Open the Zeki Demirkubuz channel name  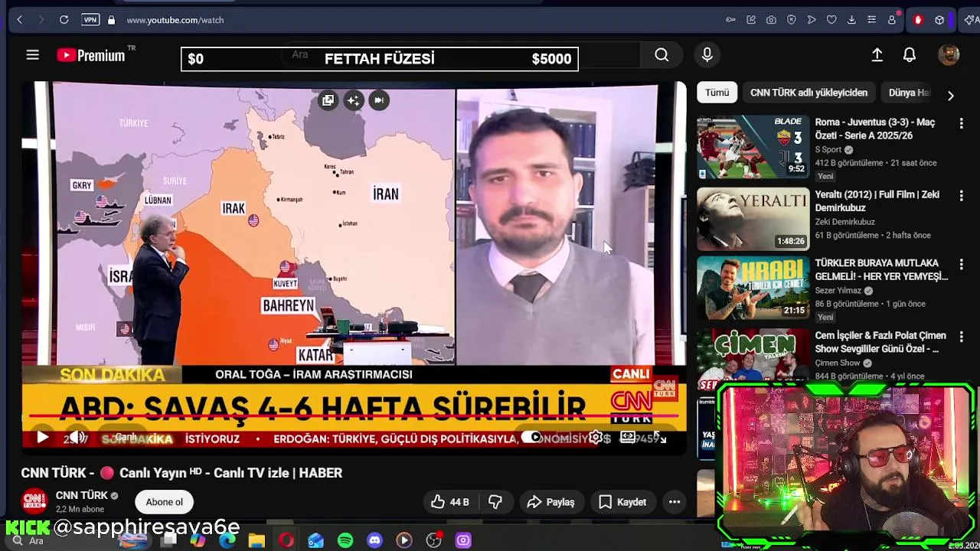tap(845, 222)
